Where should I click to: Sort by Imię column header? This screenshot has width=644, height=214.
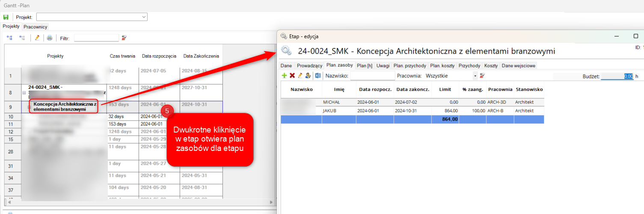pos(339,90)
